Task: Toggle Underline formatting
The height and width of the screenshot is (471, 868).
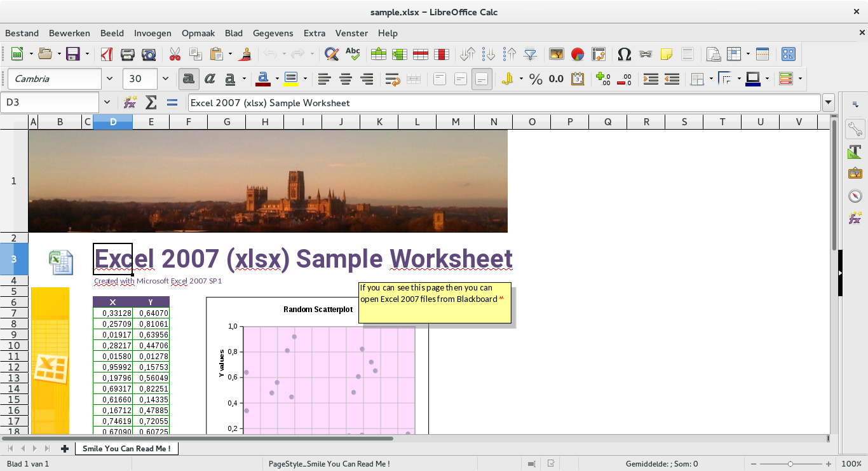Action: (229, 79)
